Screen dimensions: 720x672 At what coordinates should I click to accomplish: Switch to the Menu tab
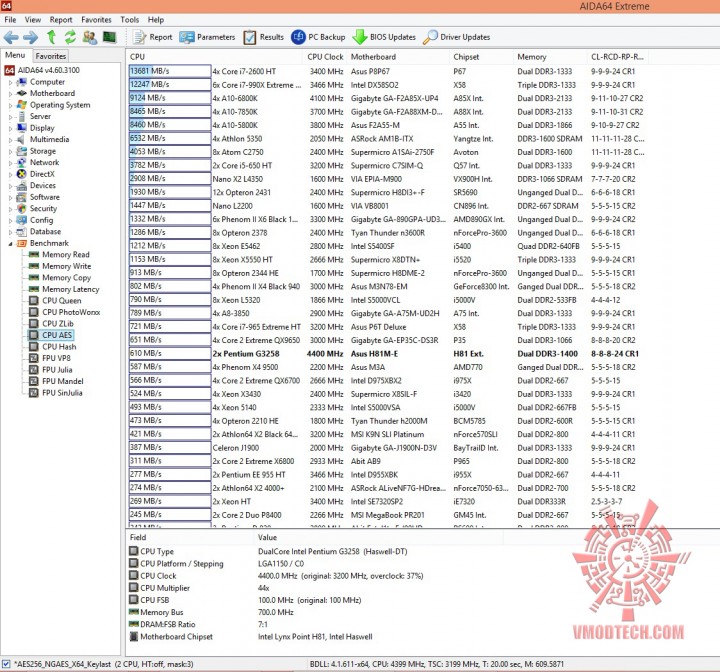15,55
